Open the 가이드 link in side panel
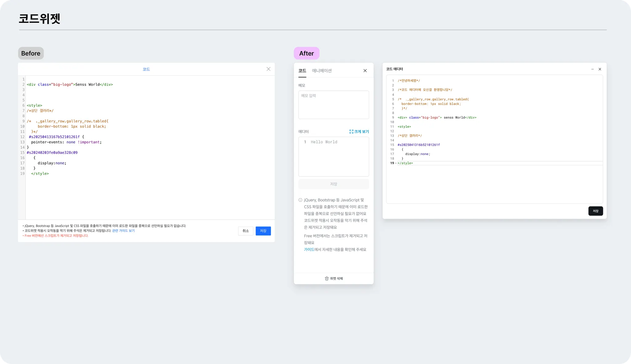 (309, 250)
